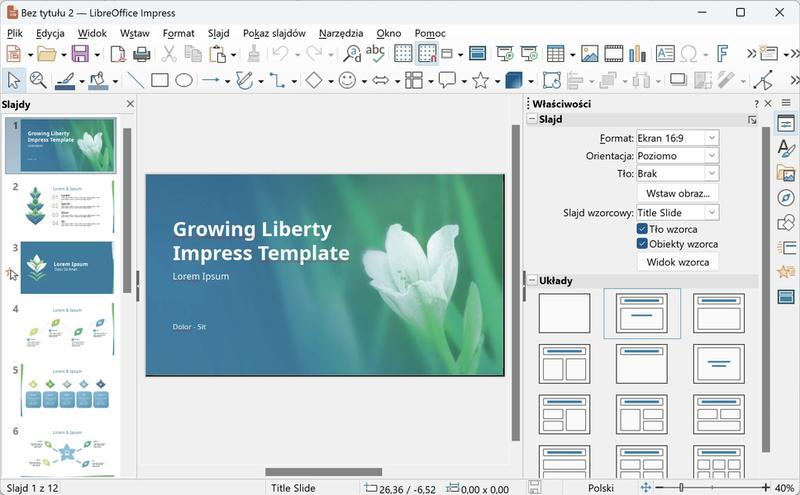Click the Fill color bucket icon
The height and width of the screenshot is (495, 800).
pyautogui.click(x=98, y=80)
